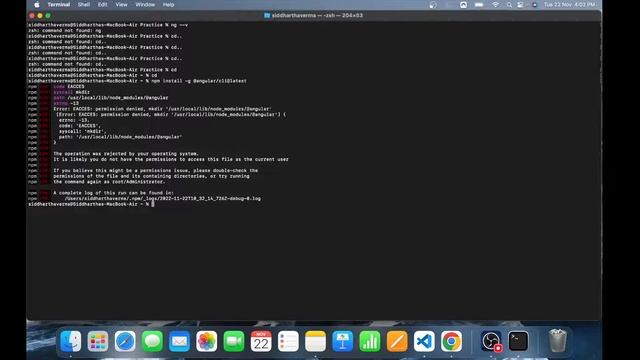Click the 'code EACCES' error line
The height and width of the screenshot is (360, 640).
pyautogui.click(x=69, y=87)
